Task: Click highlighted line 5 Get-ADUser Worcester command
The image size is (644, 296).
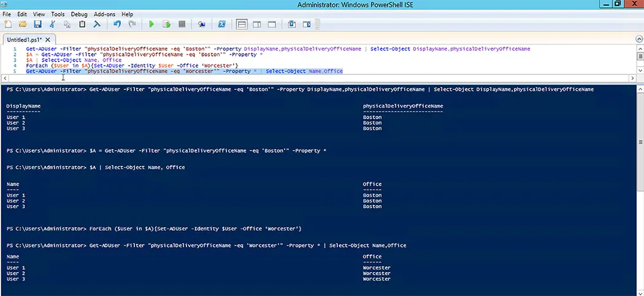Action: coord(184,71)
